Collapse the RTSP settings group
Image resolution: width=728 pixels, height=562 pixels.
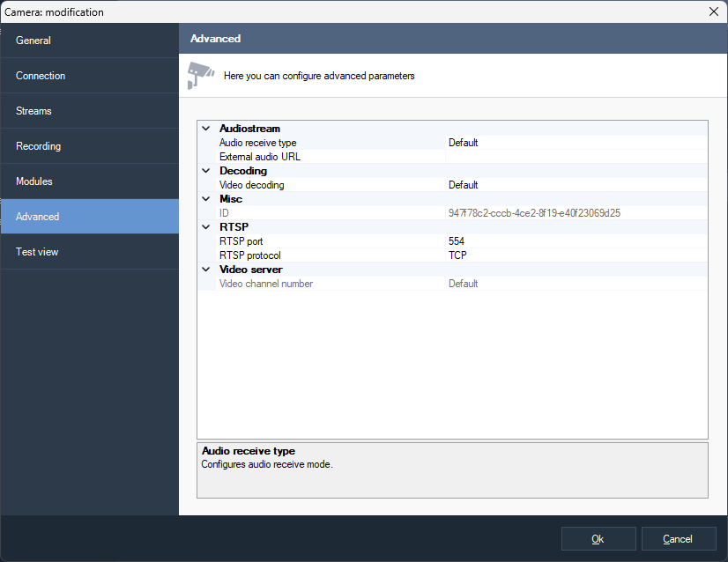206,227
